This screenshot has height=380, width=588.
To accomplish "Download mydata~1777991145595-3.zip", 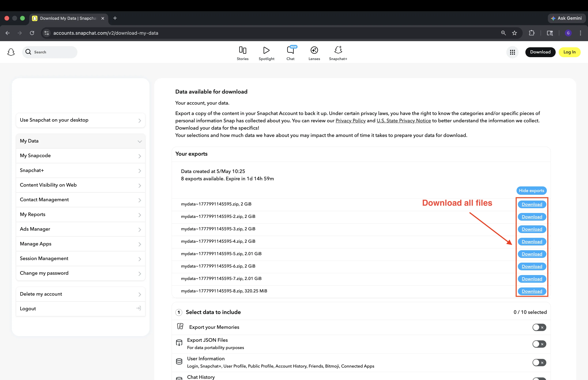I will pos(532,229).
